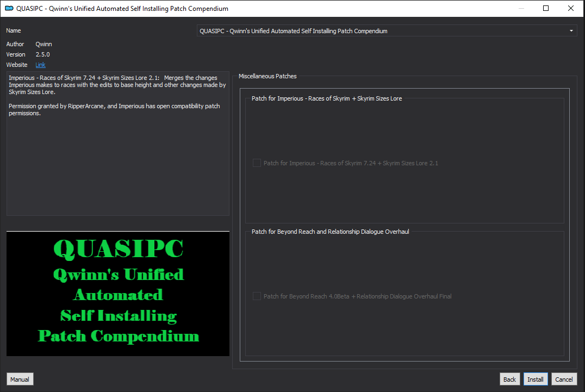Open the Website Link
Screen dimensions: 585x392
tap(40, 65)
